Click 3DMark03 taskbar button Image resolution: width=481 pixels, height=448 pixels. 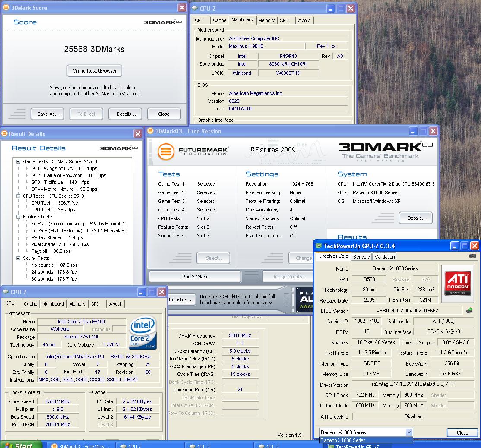point(81,445)
